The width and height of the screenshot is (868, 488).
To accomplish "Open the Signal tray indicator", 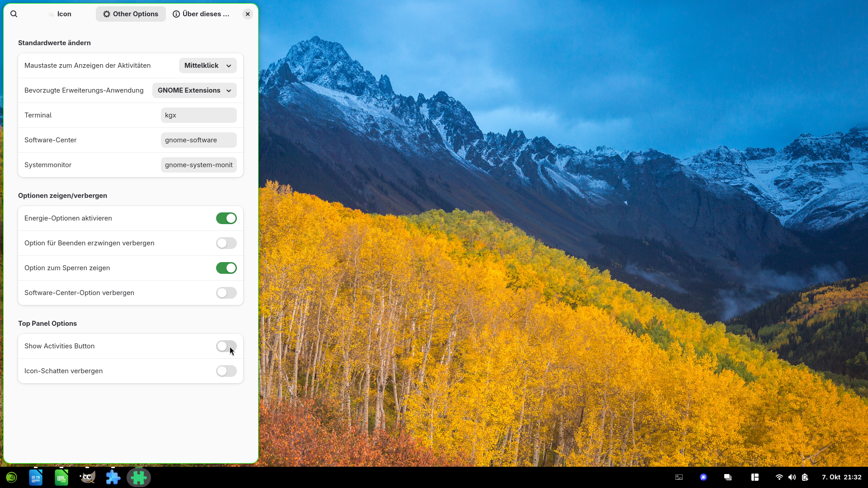I will coord(703,477).
